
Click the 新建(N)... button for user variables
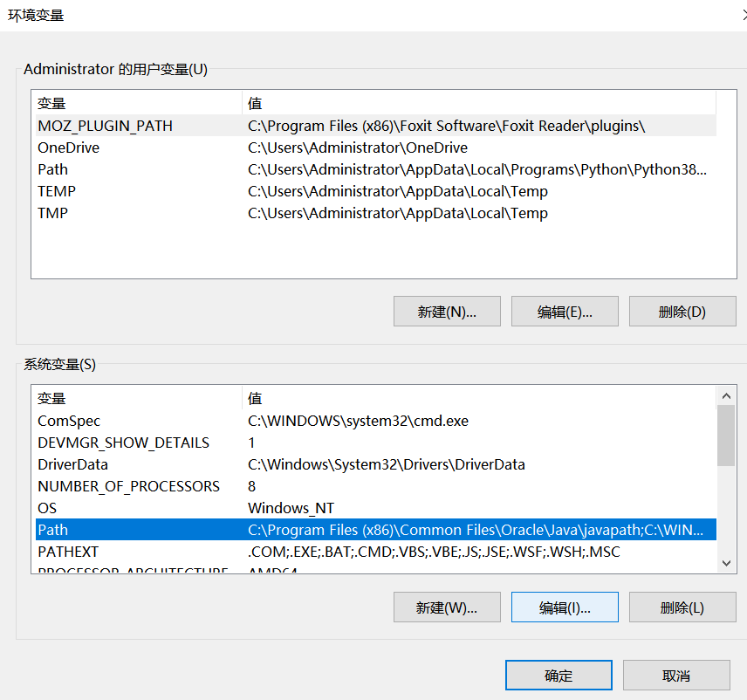(x=447, y=312)
